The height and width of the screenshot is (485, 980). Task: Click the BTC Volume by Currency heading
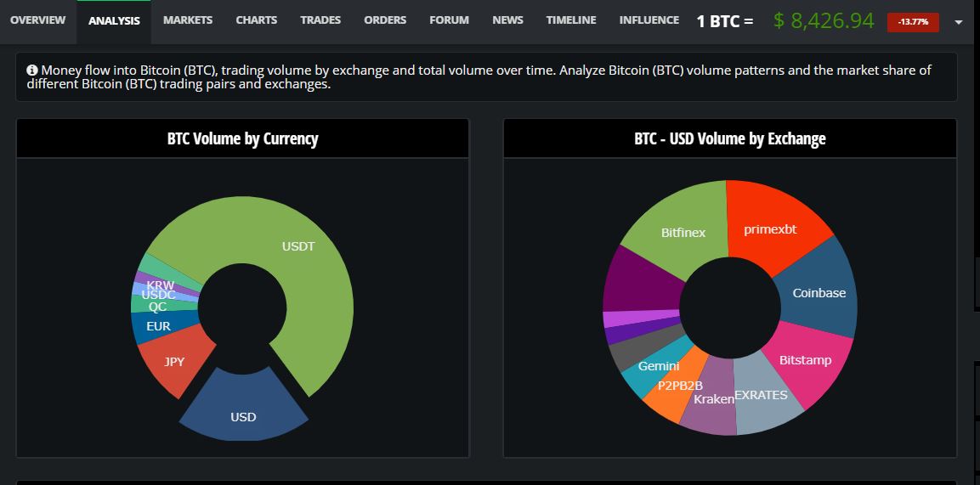pyautogui.click(x=242, y=138)
